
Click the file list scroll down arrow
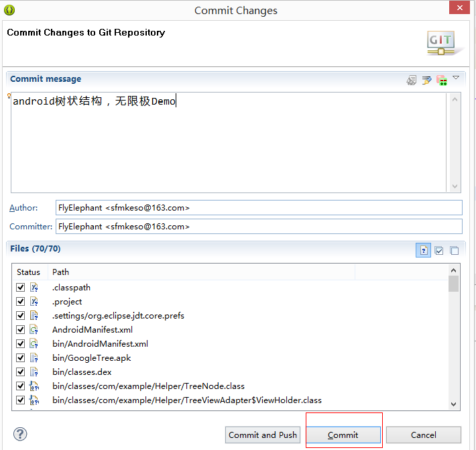[x=453, y=404]
